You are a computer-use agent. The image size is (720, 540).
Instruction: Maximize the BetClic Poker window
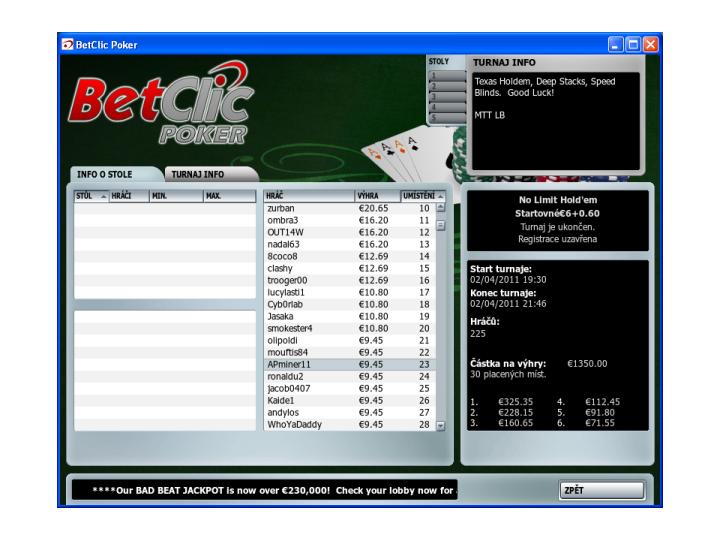point(634,45)
